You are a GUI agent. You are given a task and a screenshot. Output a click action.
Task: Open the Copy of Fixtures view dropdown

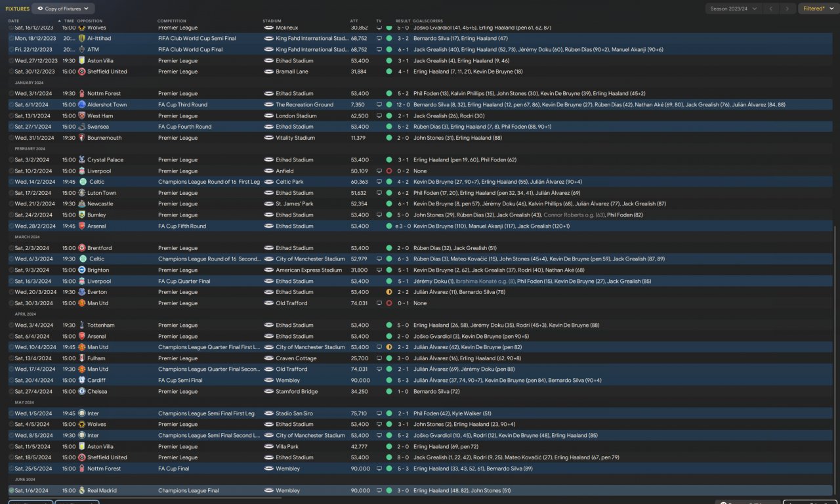63,9
